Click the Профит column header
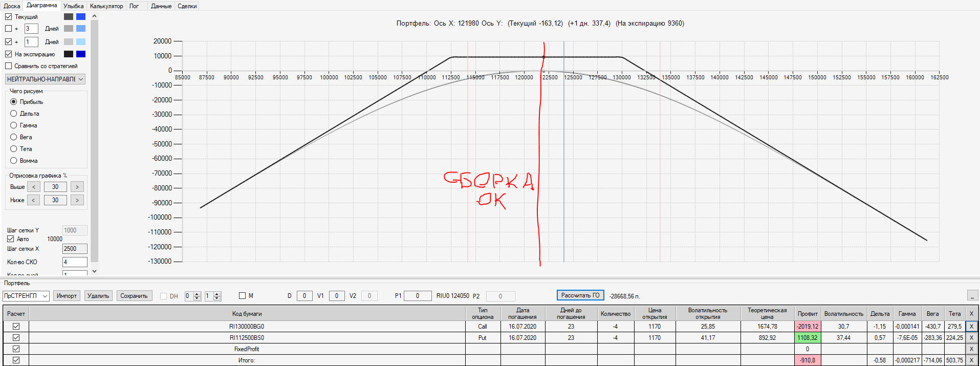This screenshot has width=980, height=366. click(808, 314)
